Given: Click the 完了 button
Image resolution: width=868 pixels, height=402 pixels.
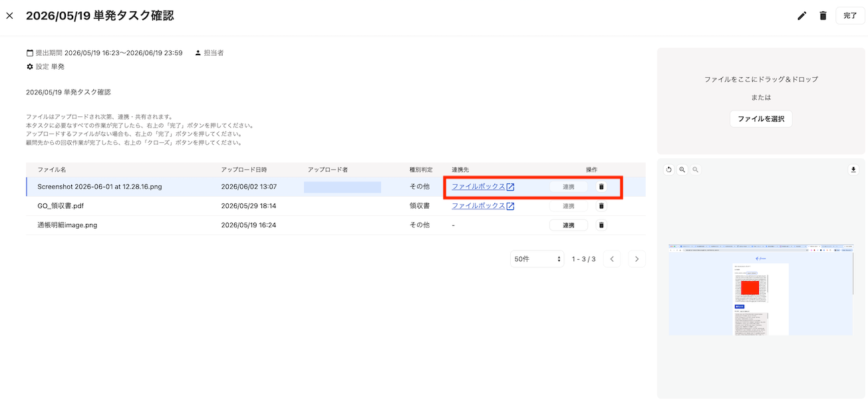Looking at the screenshot, I should 850,15.
